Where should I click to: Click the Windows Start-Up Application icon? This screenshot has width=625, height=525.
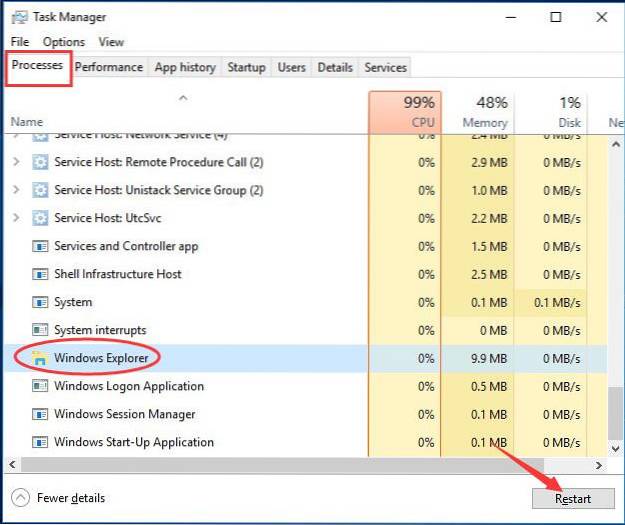click(x=40, y=442)
